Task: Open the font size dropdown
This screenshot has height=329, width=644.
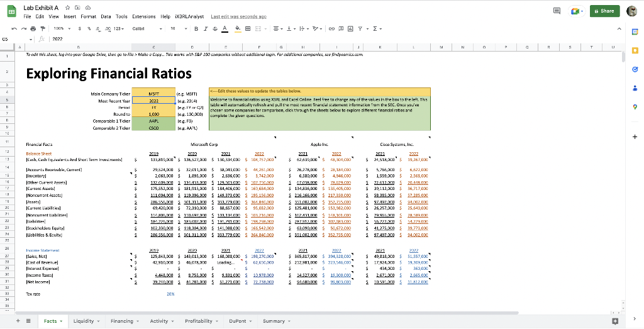Action: [179, 29]
